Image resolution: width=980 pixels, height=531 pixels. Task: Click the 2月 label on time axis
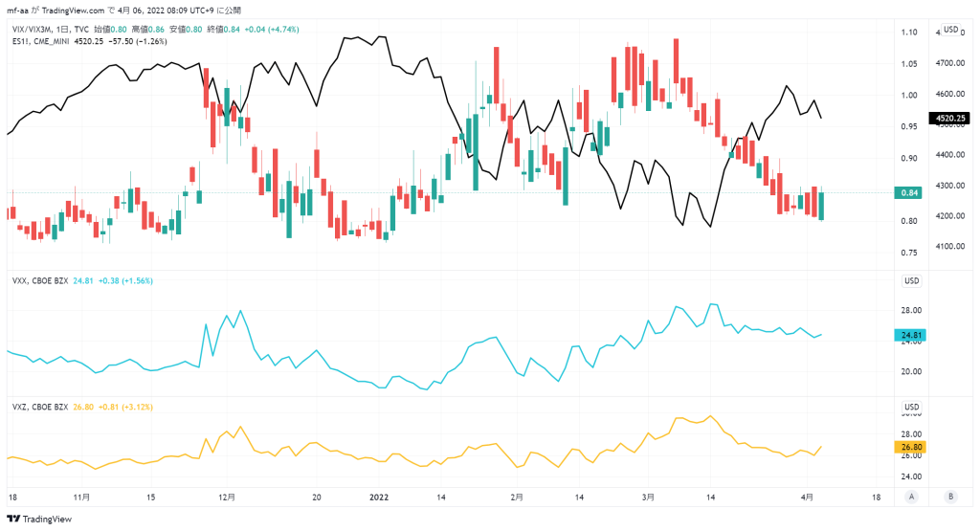[516, 498]
